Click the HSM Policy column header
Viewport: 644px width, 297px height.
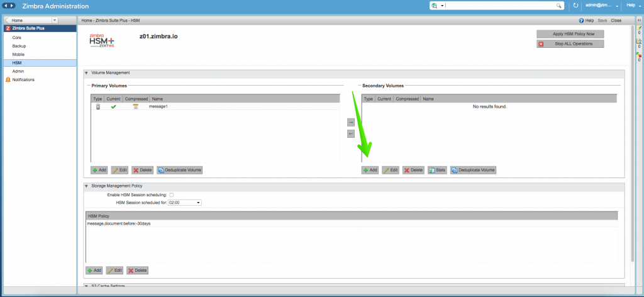point(351,216)
